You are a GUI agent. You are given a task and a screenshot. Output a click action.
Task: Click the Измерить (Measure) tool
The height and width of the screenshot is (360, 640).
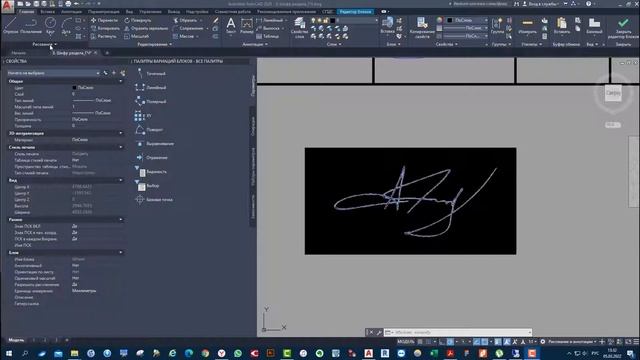(527, 26)
